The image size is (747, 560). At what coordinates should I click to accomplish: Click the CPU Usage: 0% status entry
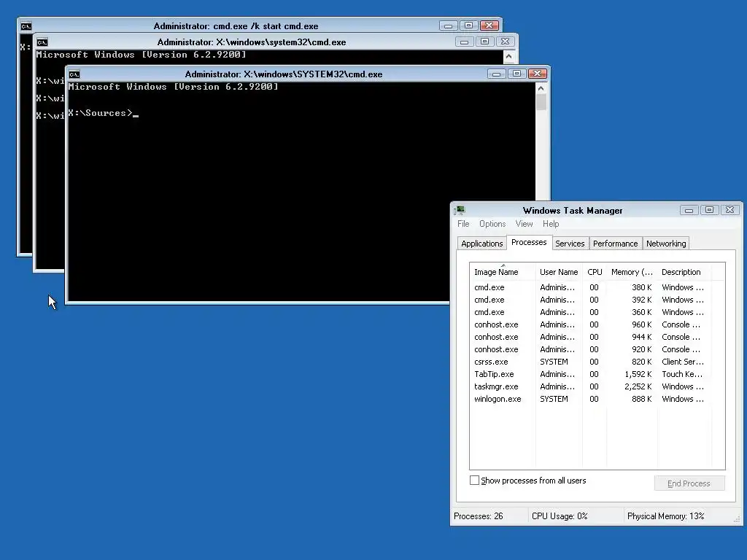560,516
